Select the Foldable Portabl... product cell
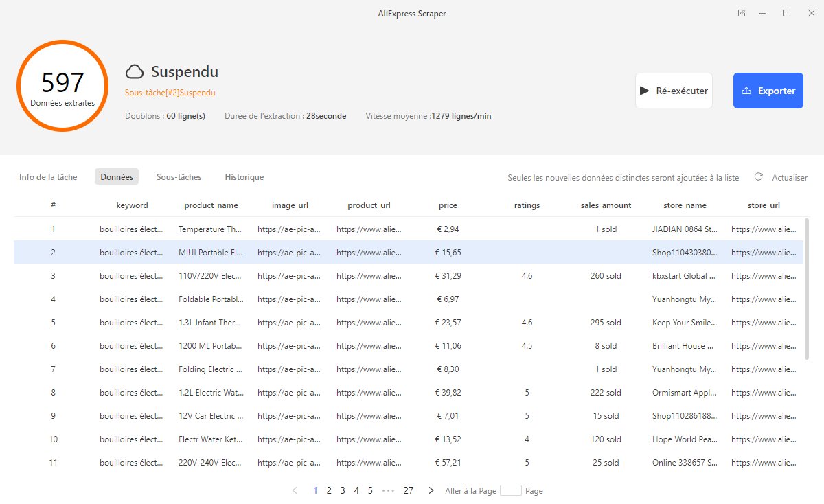Viewport: 824px width, 504px height. pos(210,299)
